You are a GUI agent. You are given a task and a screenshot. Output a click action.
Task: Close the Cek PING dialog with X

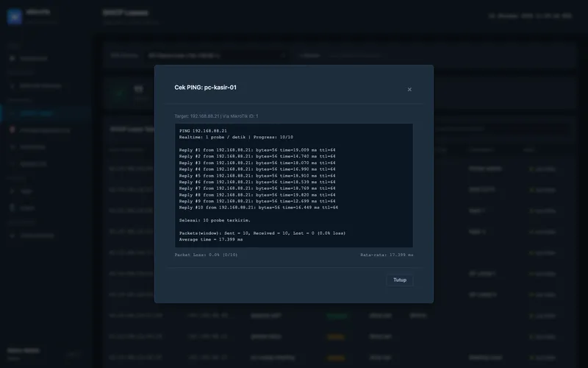[x=409, y=89]
